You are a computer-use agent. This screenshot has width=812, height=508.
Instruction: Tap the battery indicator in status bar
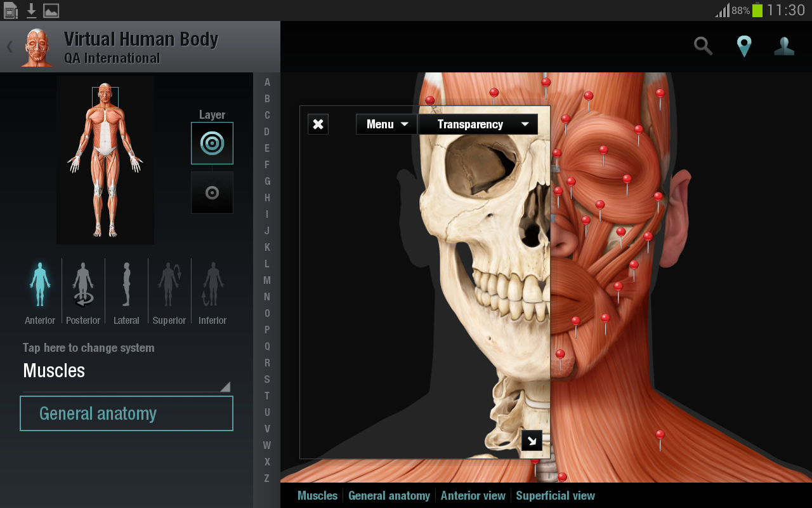(x=757, y=10)
